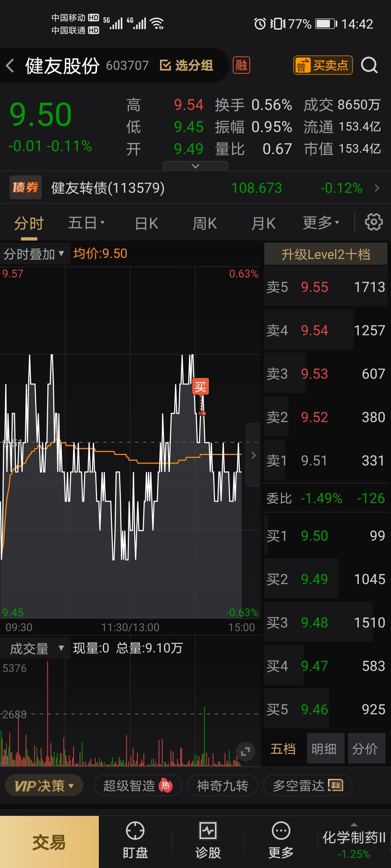Expand the quote details chevron
The width and height of the screenshot is (391, 868).
195,166
